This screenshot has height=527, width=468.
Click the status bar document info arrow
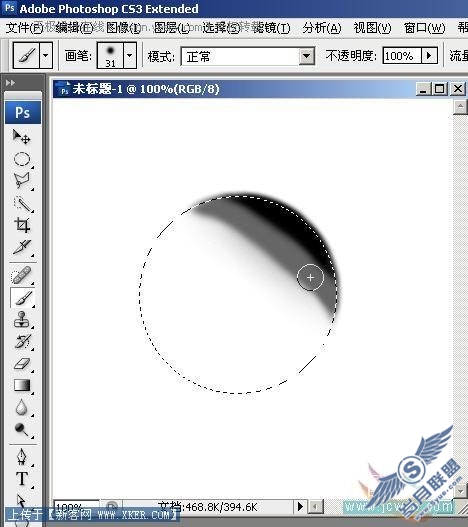tap(300, 506)
